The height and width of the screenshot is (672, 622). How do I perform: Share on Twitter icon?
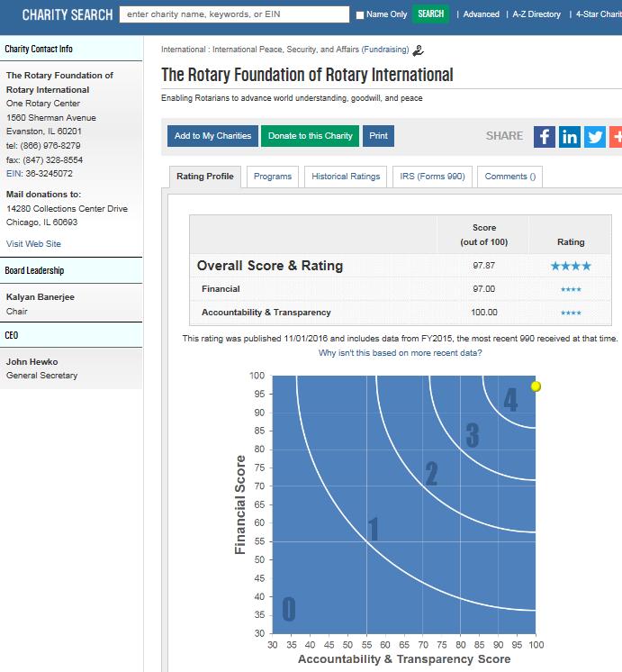coord(595,137)
